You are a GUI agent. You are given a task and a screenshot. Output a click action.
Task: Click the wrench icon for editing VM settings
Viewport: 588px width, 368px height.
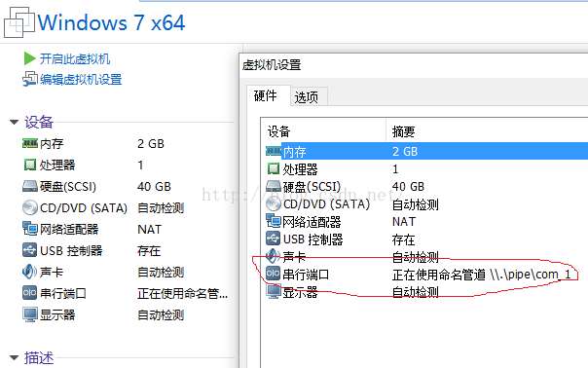point(30,79)
